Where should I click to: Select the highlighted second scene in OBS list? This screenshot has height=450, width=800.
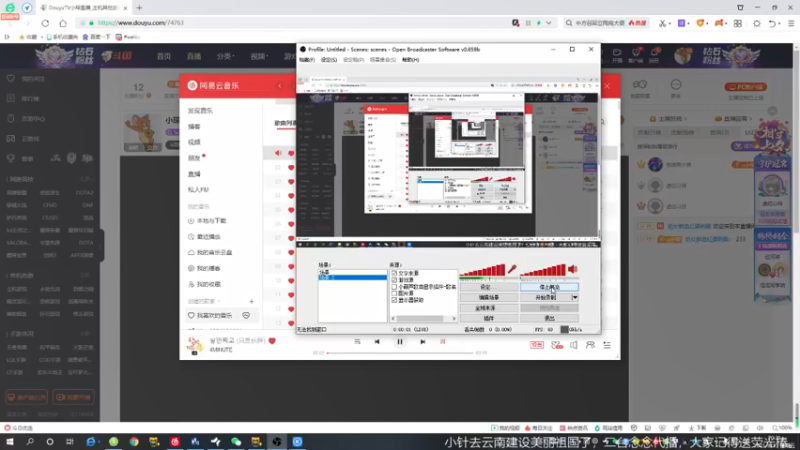[352, 278]
